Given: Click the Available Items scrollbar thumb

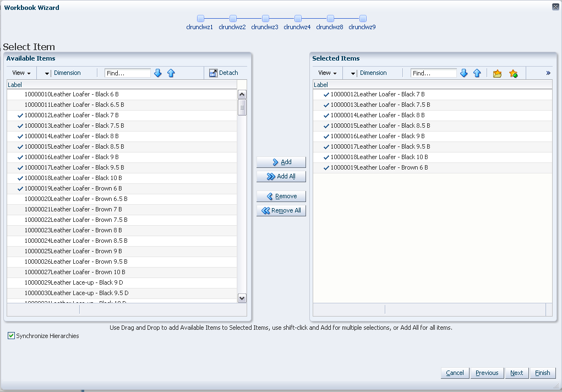Looking at the screenshot, I should click(x=242, y=107).
